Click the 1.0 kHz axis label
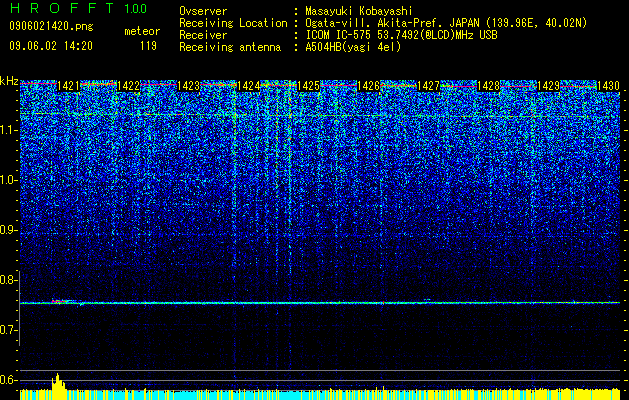Viewport: 629px width, 400px height. 9,180
